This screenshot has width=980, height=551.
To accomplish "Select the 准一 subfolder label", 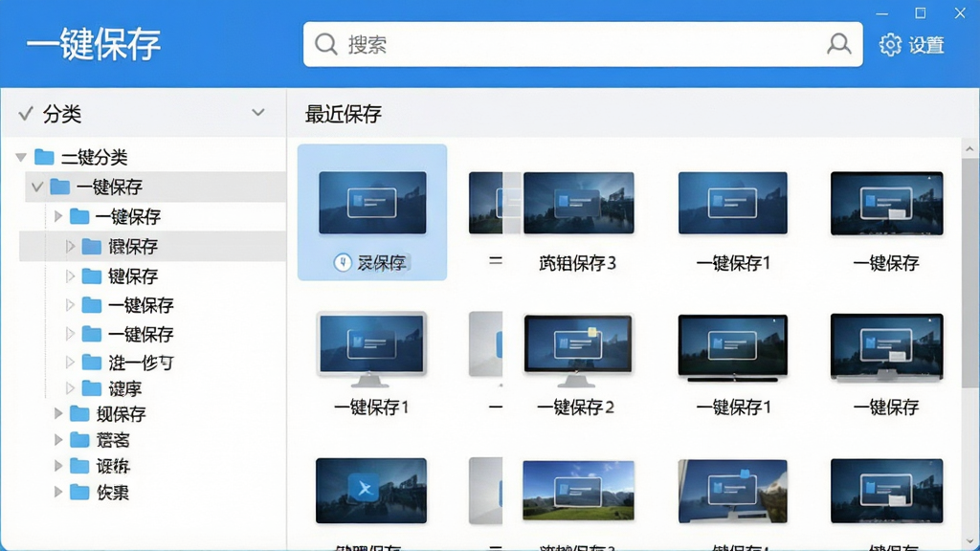I will pos(141,363).
